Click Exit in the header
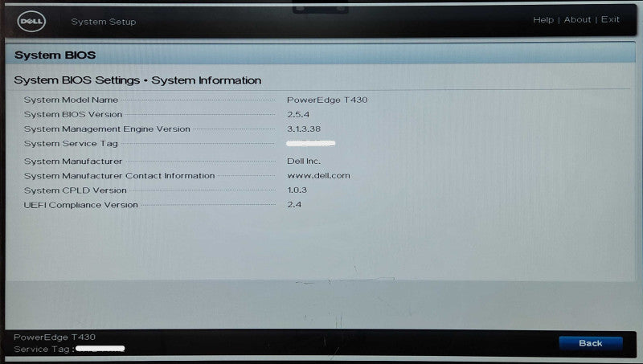Screen dimensions: 643x364 pos(610,19)
